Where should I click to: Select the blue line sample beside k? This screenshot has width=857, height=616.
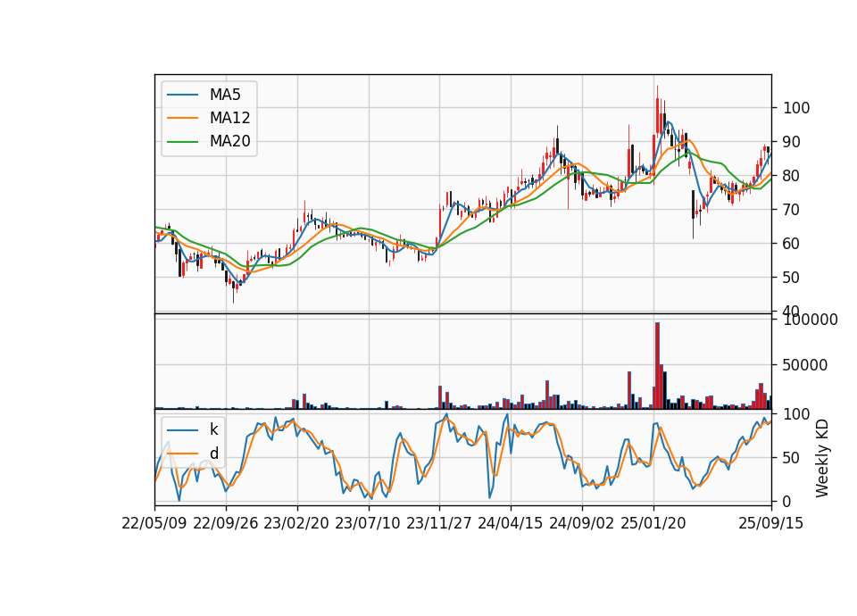pyautogui.click(x=182, y=429)
